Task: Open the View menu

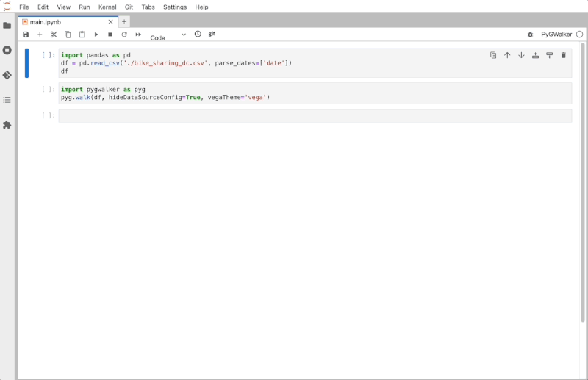Action: point(63,7)
